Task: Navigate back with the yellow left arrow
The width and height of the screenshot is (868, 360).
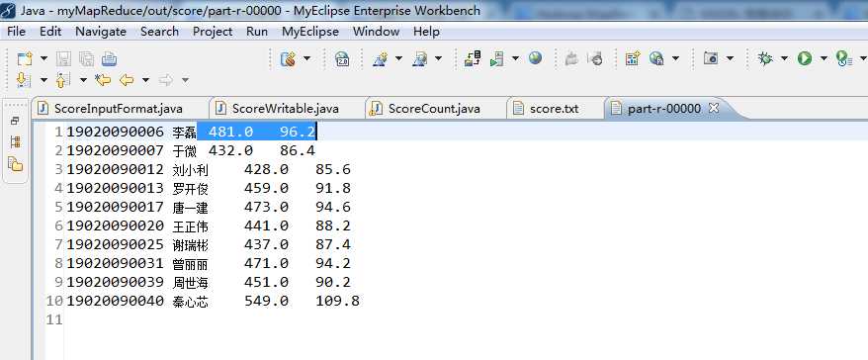Action: 127,80
